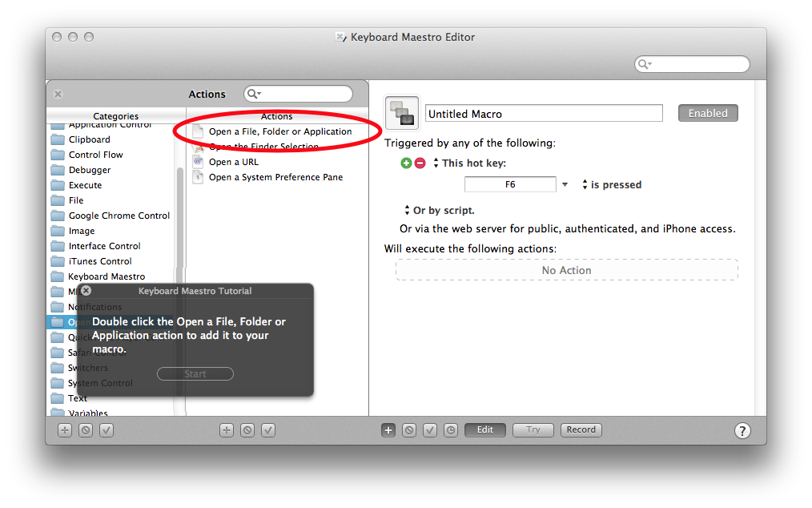Click the plus button below the Actions list
The width and height of the screenshot is (812, 508).
227,430
